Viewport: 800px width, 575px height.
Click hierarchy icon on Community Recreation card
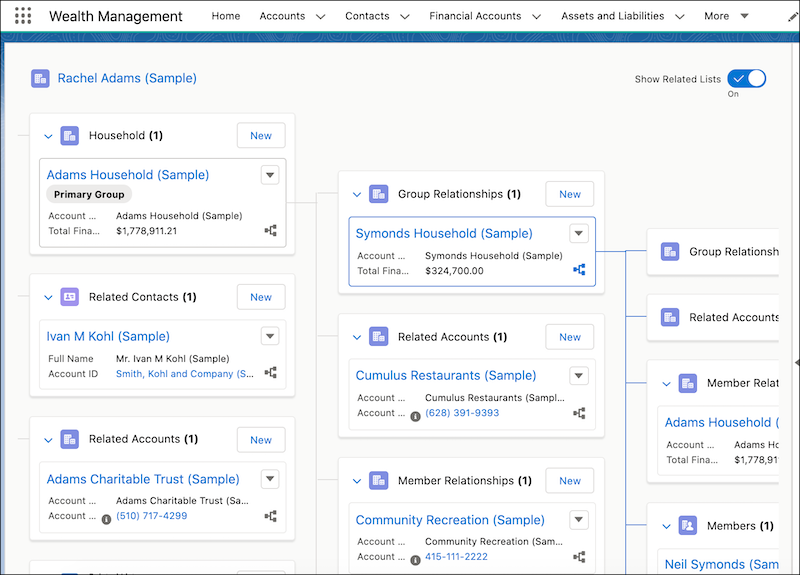[579, 557]
